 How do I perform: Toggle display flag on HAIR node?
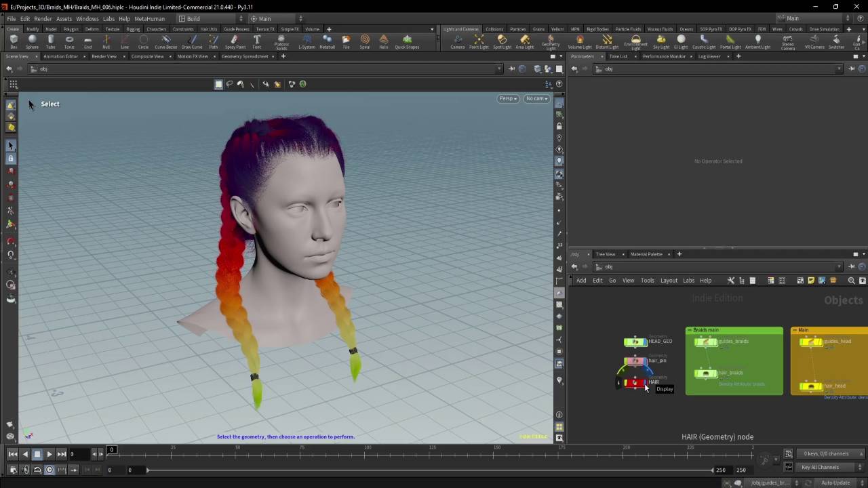pos(644,383)
